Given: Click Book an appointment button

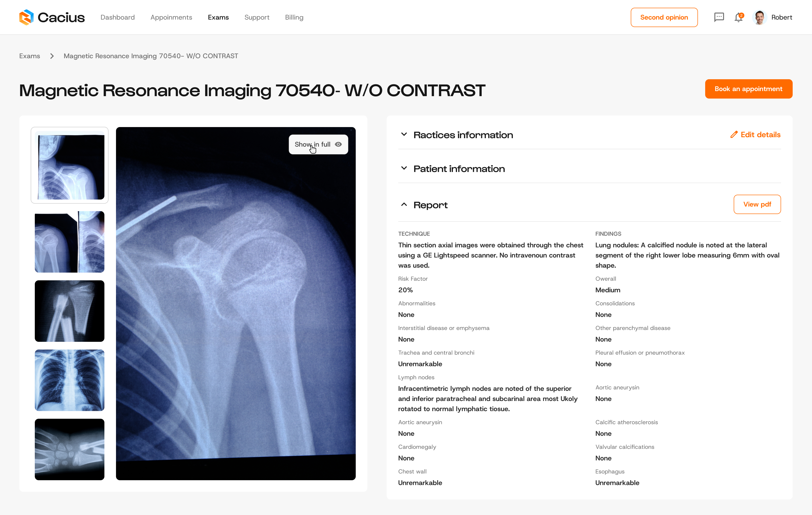Looking at the screenshot, I should click(748, 89).
